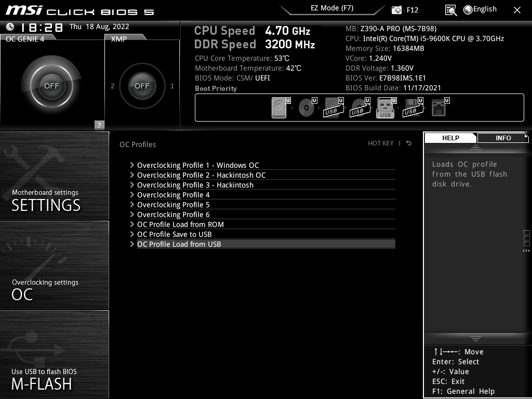The height and width of the screenshot is (399, 532).
Task: Select the USB hard disk boot icon
Action: [334, 108]
